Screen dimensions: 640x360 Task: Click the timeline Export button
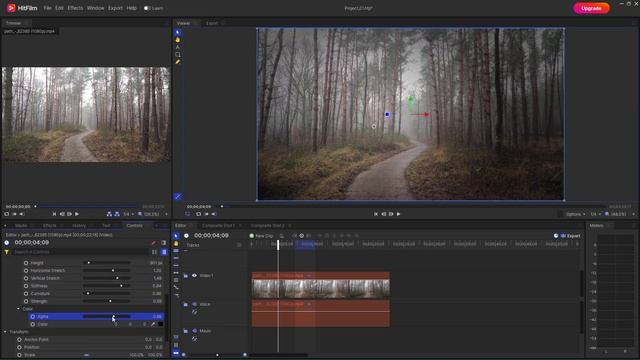[571, 236]
